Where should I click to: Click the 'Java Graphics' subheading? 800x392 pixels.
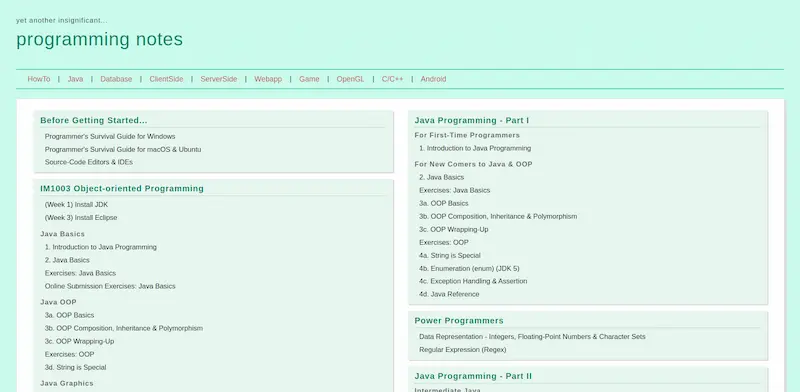(67, 383)
